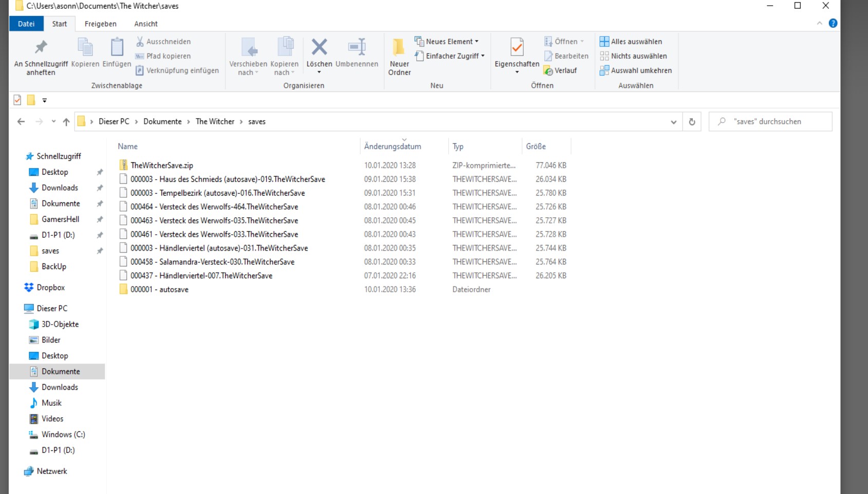This screenshot has width=868, height=494.
Task: Choose Pfad kopieren in ribbon
Action: [163, 56]
